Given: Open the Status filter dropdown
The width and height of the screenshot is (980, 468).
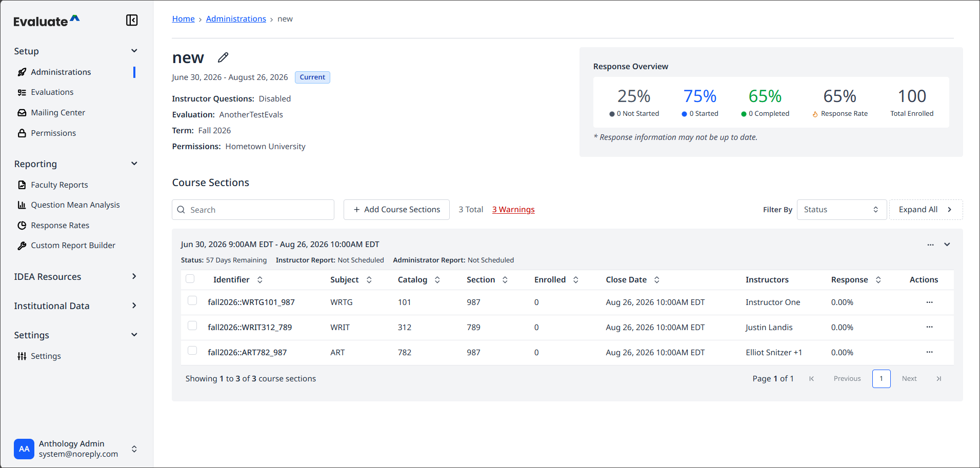Looking at the screenshot, I should 842,210.
